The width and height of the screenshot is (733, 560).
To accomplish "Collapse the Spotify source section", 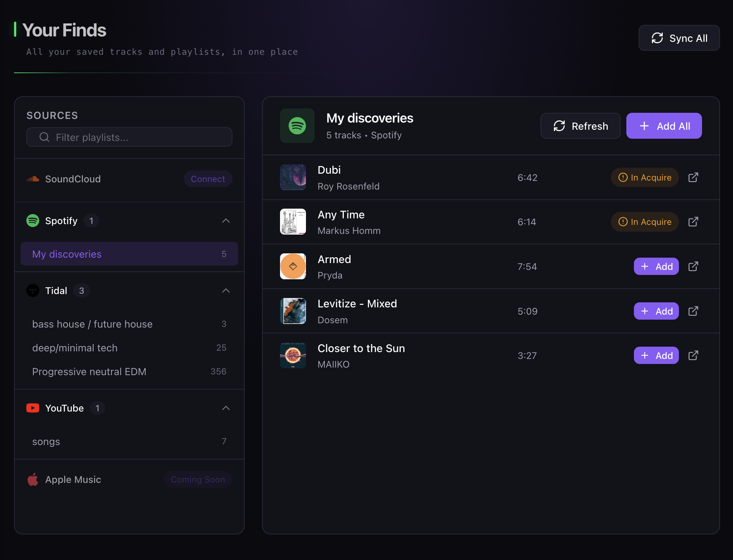I will pyautogui.click(x=226, y=221).
